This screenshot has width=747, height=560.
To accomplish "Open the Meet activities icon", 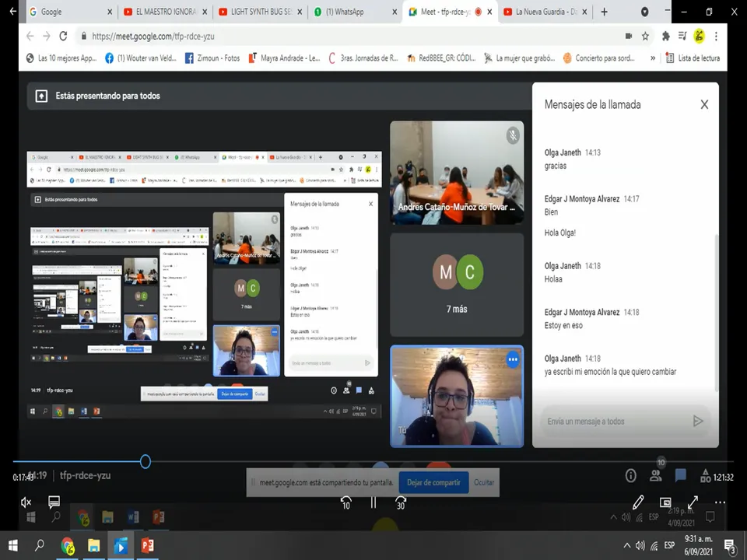I will [706, 475].
